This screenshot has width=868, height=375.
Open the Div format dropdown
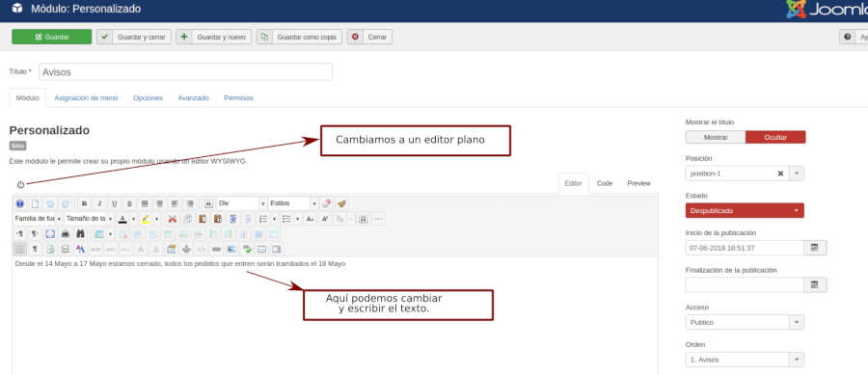coord(241,203)
